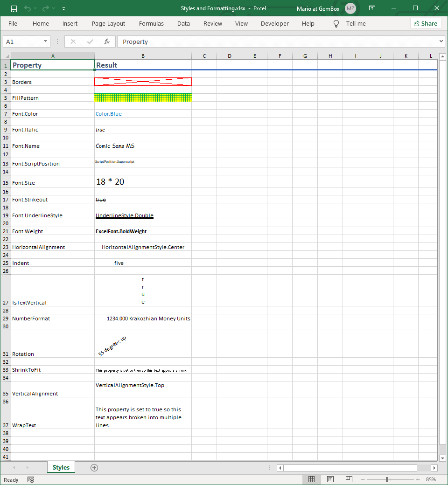The height and width of the screenshot is (485, 448).
Task: Open the Formulas ribbon tab
Action: point(151,24)
